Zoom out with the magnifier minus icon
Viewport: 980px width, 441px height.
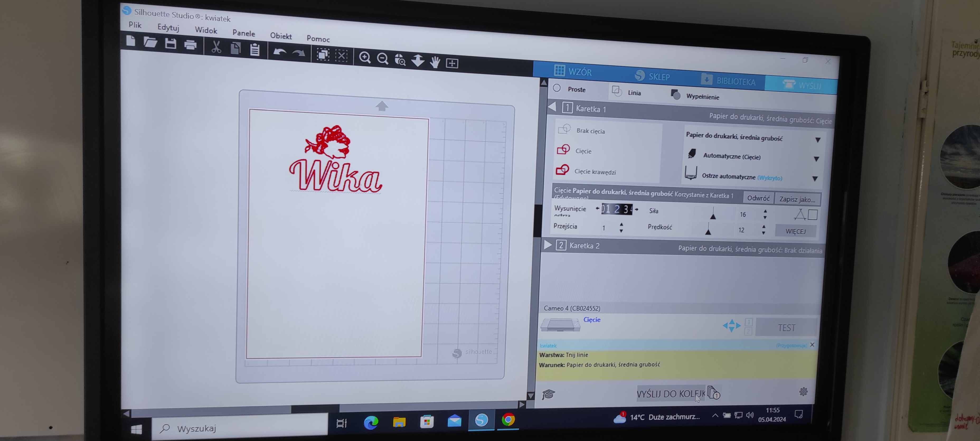point(382,59)
